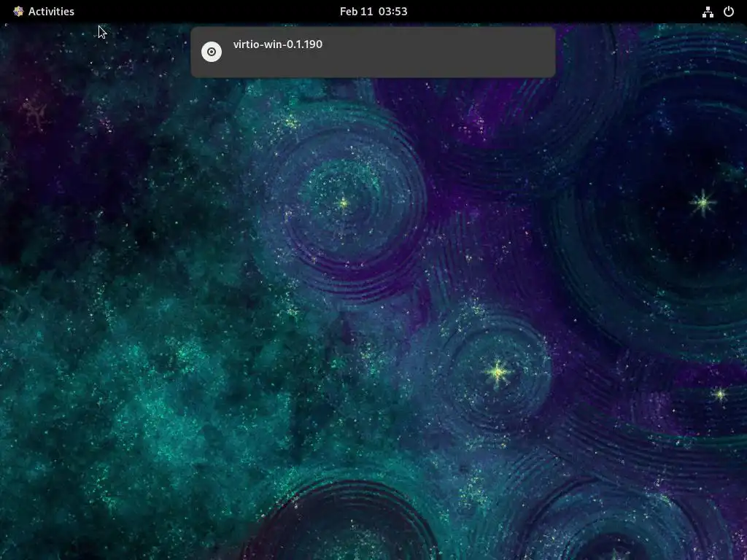This screenshot has width=747, height=560.
Task: Open the power icon system menu
Action: click(x=729, y=12)
